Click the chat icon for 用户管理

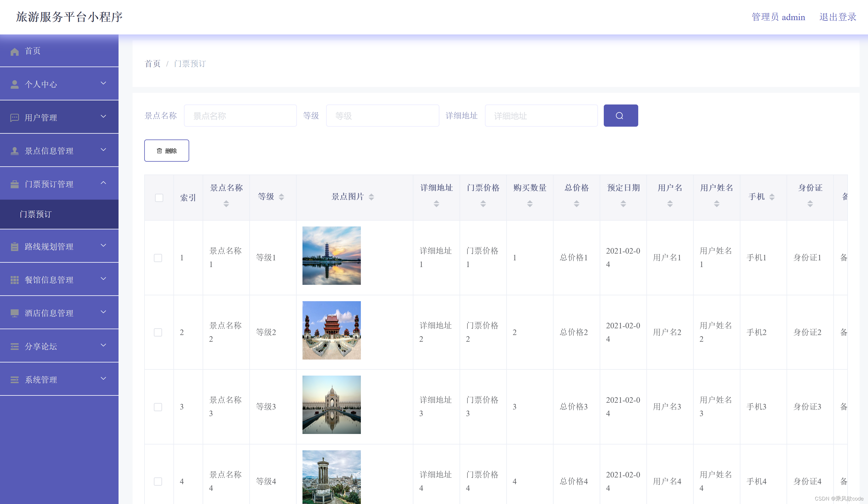click(x=15, y=118)
